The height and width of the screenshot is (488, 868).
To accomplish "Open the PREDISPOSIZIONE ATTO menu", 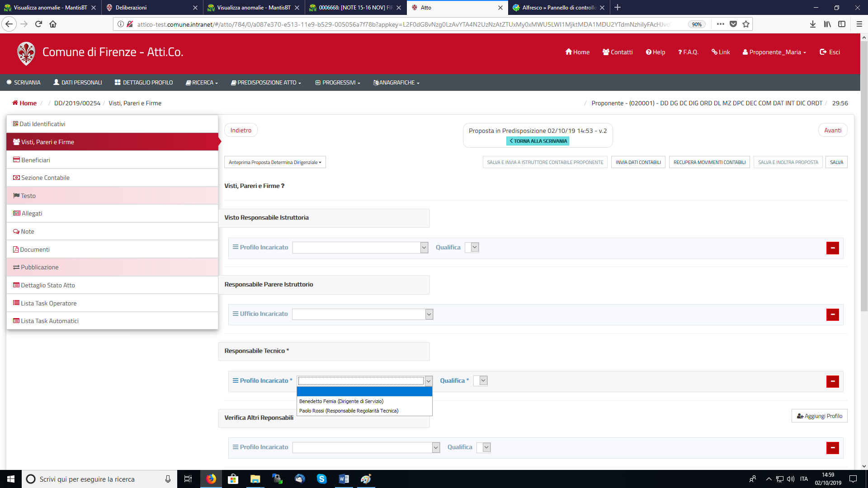I will coord(266,83).
